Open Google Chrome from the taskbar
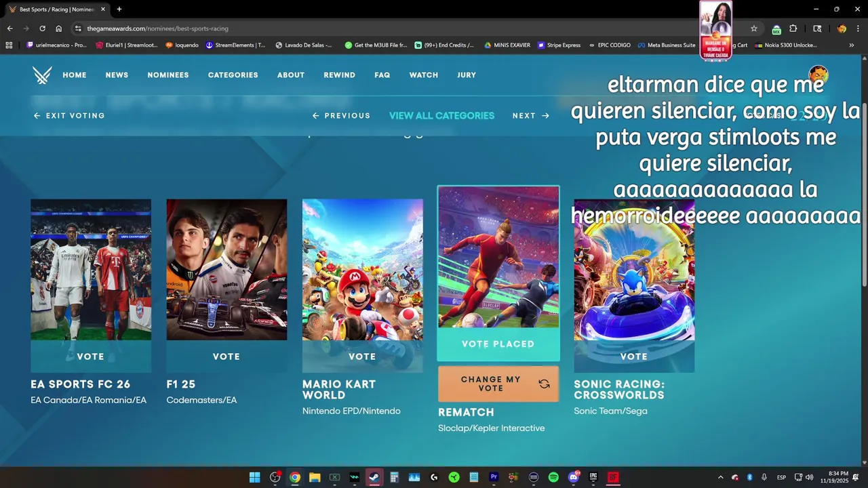Image resolution: width=868 pixels, height=488 pixels. coord(295,477)
